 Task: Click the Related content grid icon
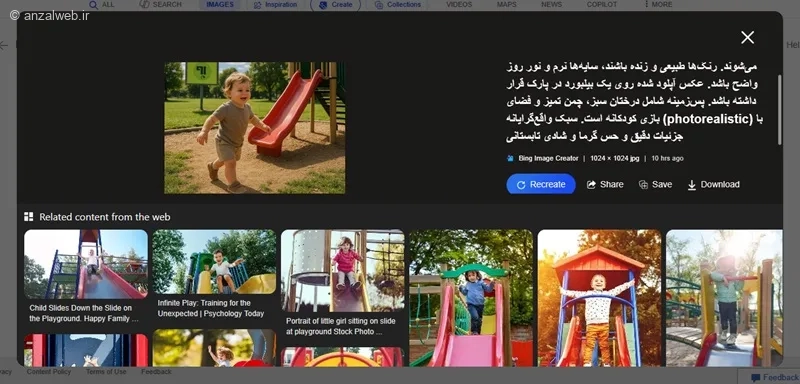coord(29,217)
